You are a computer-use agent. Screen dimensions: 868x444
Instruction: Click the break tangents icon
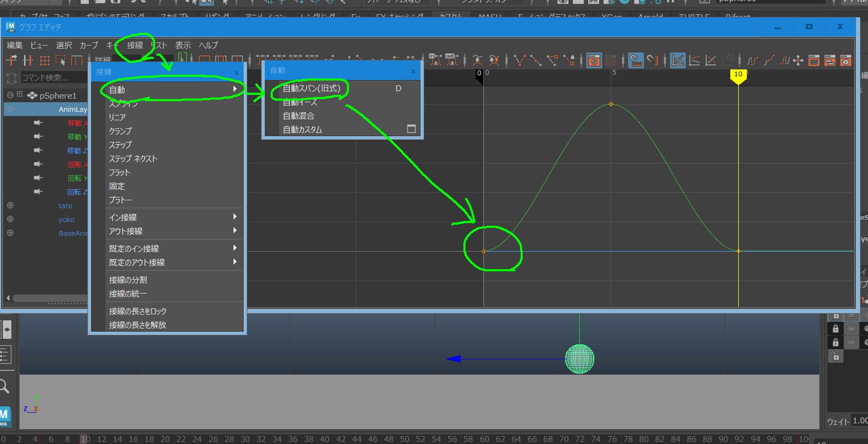point(520,60)
